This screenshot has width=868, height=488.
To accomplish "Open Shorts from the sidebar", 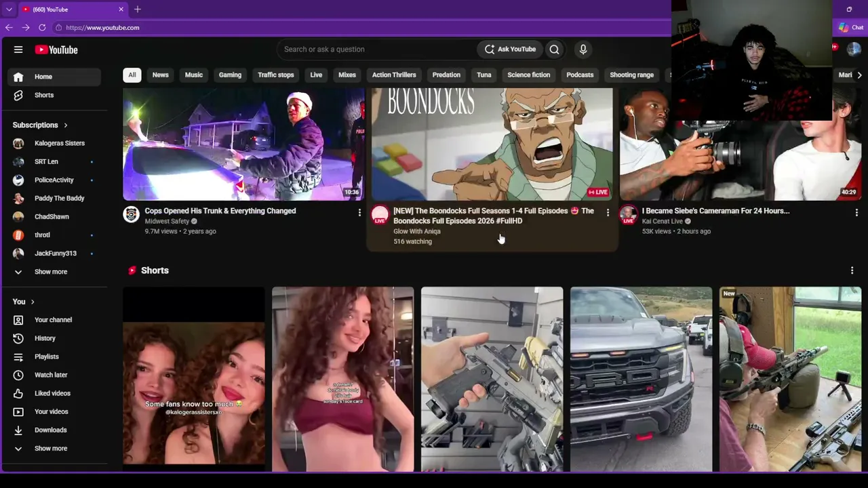I will pos(54,95).
